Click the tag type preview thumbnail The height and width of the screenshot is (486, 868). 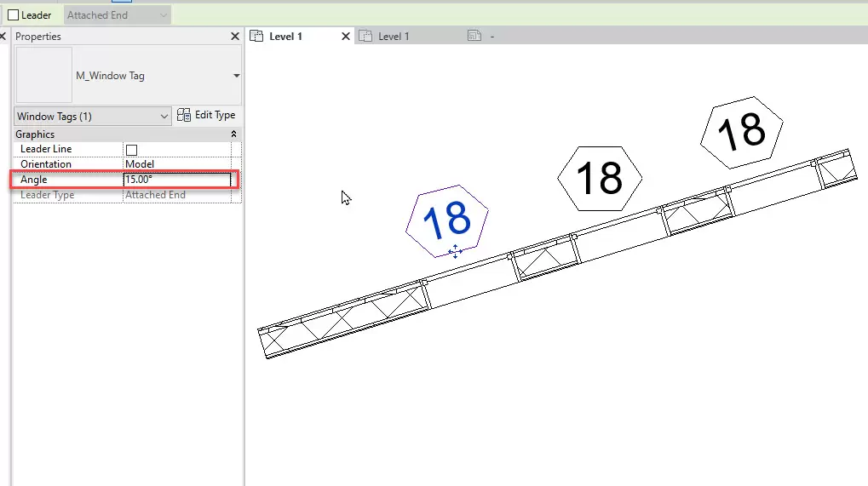pyautogui.click(x=43, y=76)
